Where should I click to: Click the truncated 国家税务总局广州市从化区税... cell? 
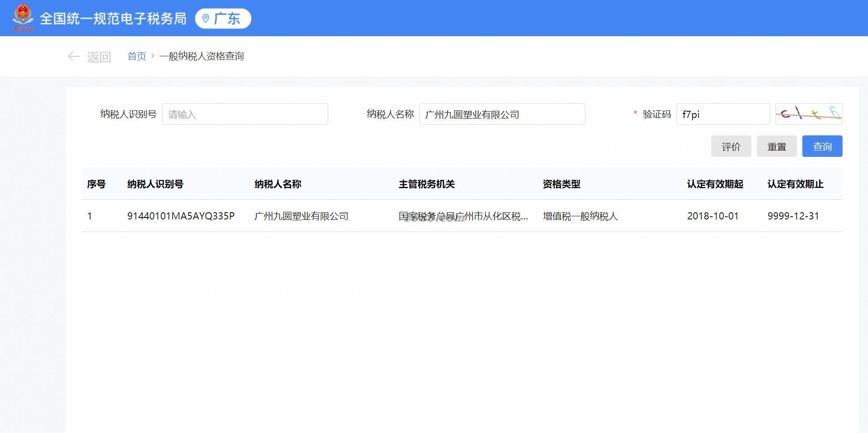(463, 216)
